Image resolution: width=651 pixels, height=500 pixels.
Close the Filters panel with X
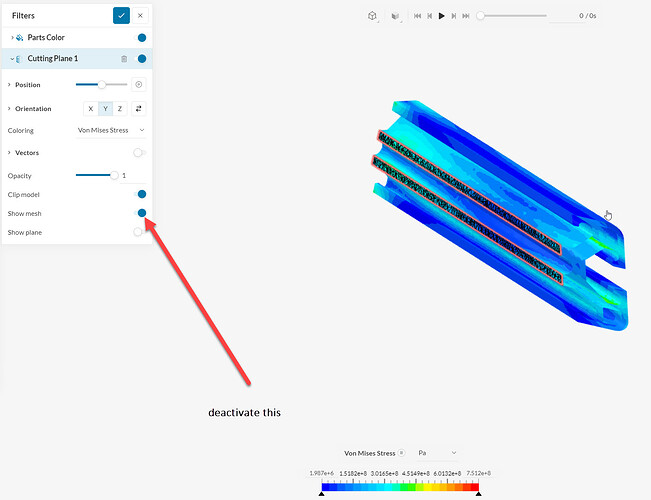pos(140,16)
